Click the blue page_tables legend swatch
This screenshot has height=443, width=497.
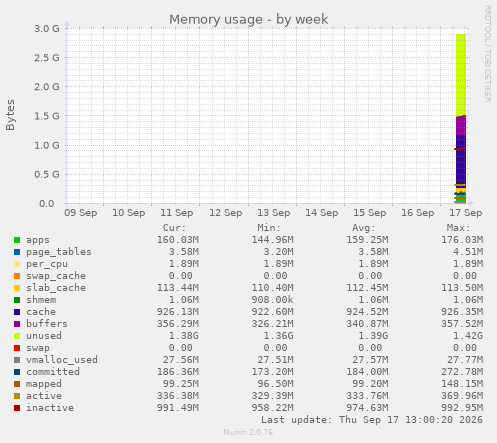[x=17, y=252]
